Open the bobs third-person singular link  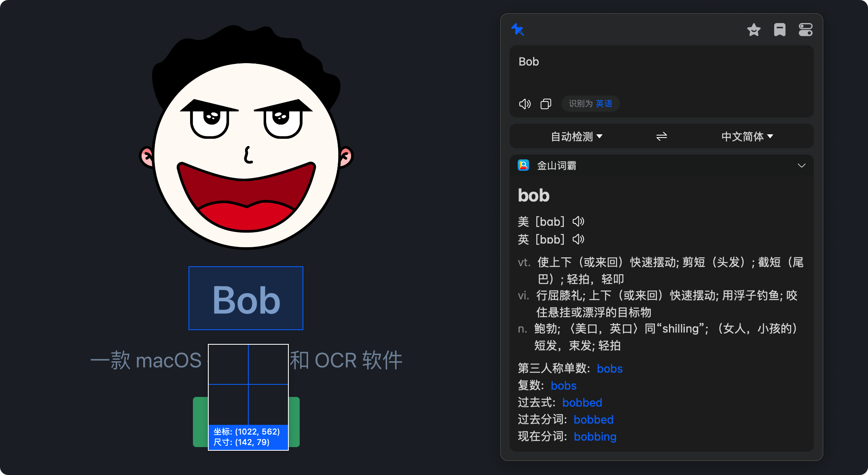610,369
